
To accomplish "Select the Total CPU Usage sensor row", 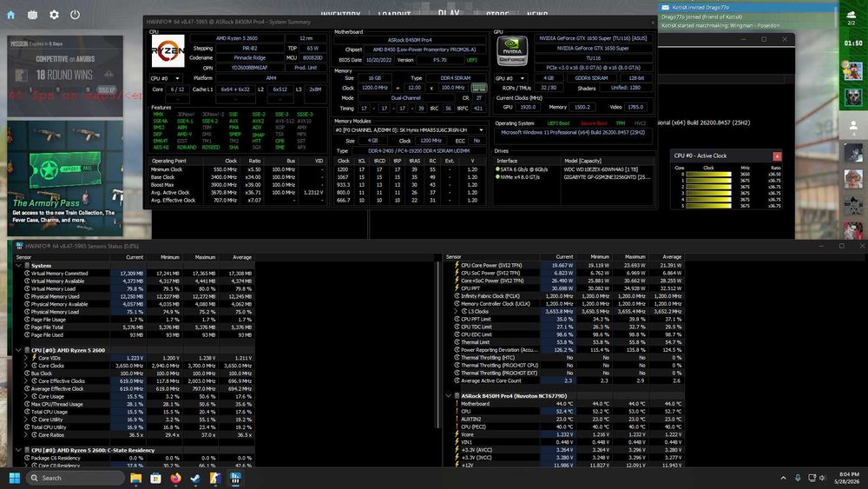I will [135, 412].
